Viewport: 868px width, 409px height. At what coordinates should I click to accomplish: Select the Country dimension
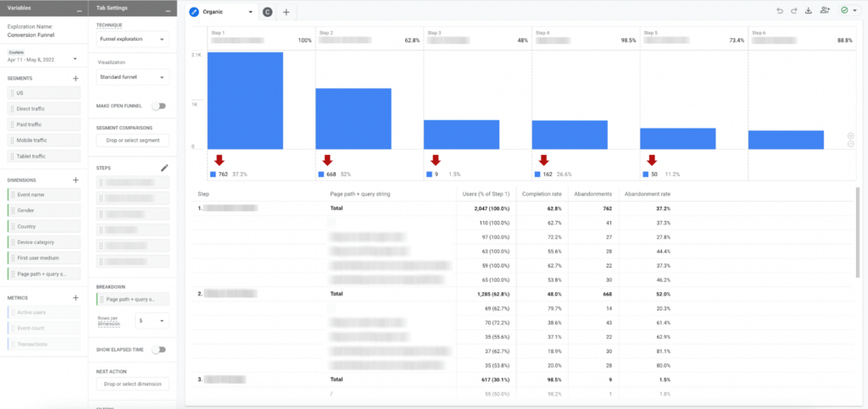click(x=44, y=226)
